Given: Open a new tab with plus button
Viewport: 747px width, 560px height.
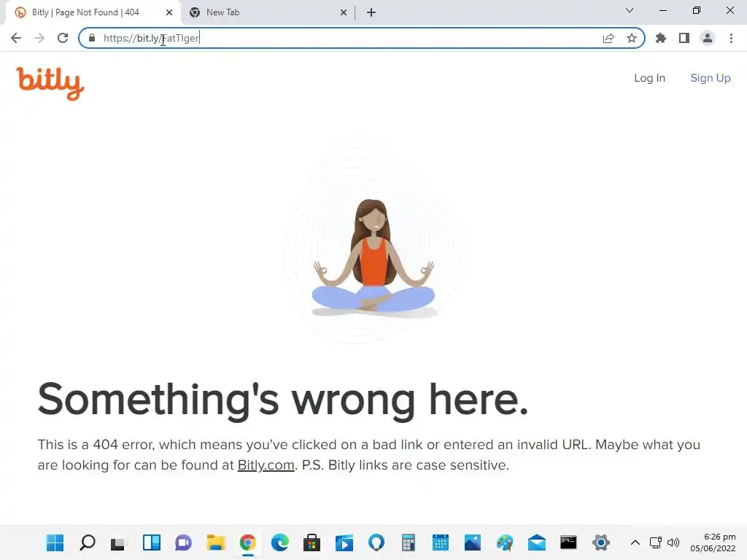Looking at the screenshot, I should click(x=371, y=12).
